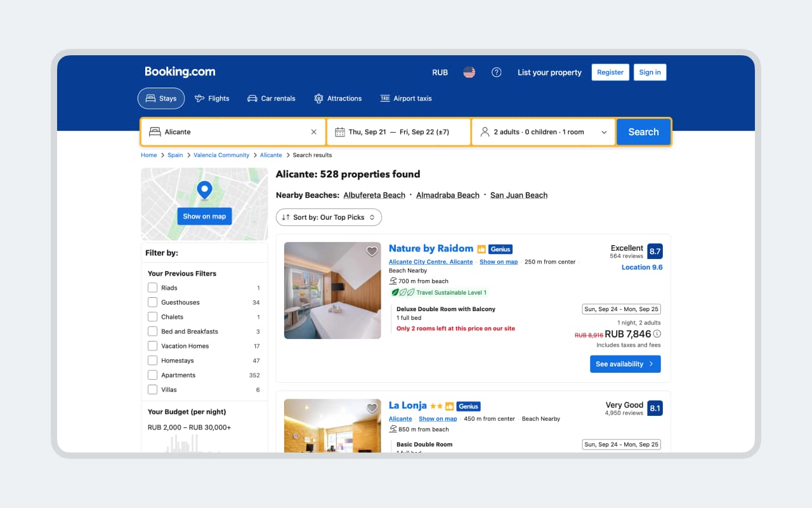The width and height of the screenshot is (812, 508).
Task: Switch to the Attractions tab
Action: pos(338,98)
